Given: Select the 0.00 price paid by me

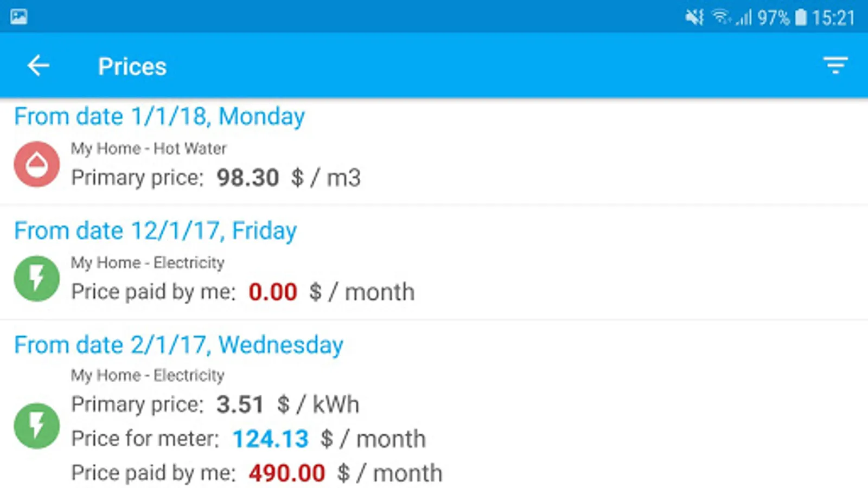Looking at the screenshot, I should [x=273, y=292].
